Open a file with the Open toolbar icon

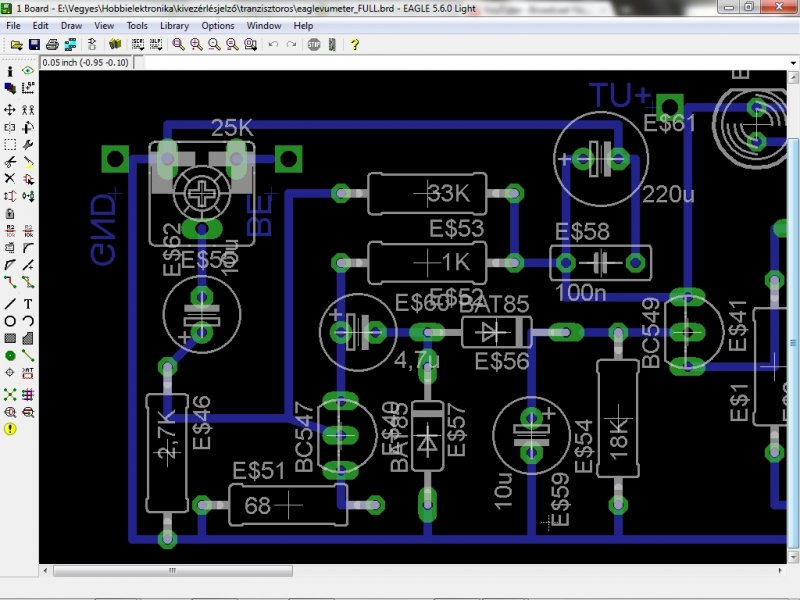point(16,45)
